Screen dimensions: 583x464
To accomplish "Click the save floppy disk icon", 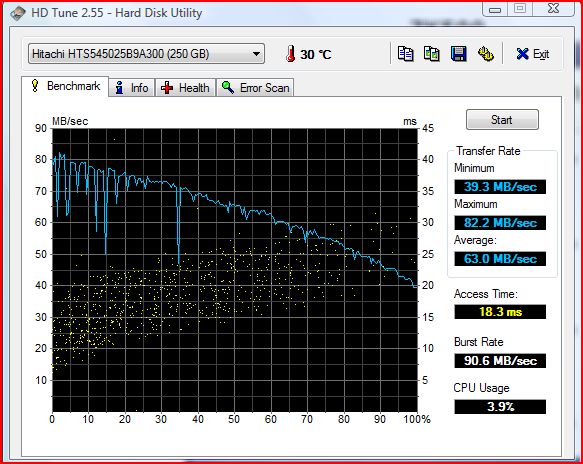I will [x=458, y=54].
